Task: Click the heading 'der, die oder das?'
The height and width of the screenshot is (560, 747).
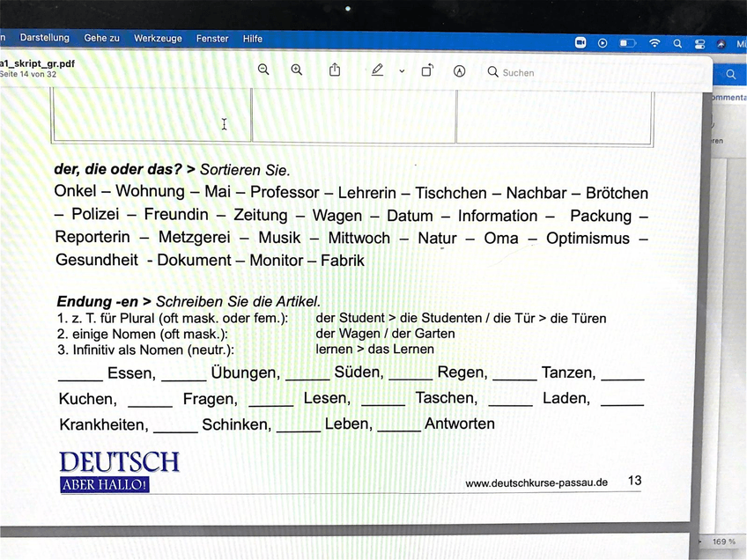Action: [x=118, y=169]
